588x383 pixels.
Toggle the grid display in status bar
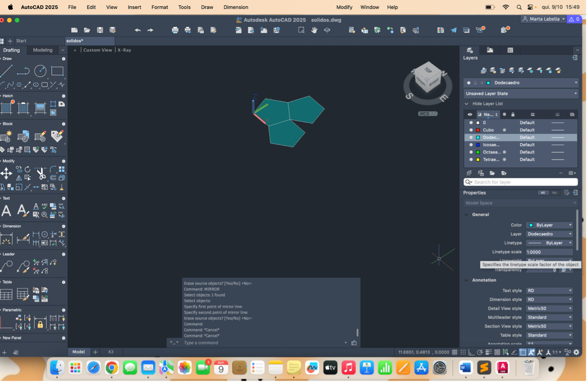click(455, 353)
